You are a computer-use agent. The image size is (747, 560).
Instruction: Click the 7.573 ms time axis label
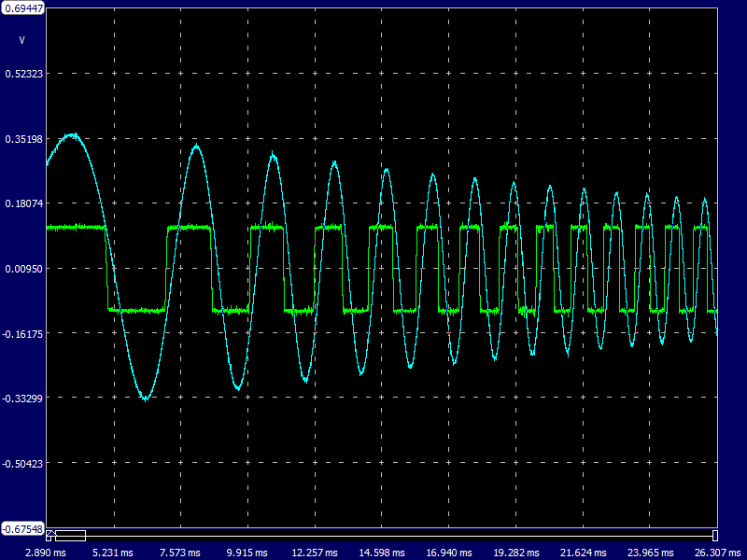pyautogui.click(x=180, y=553)
